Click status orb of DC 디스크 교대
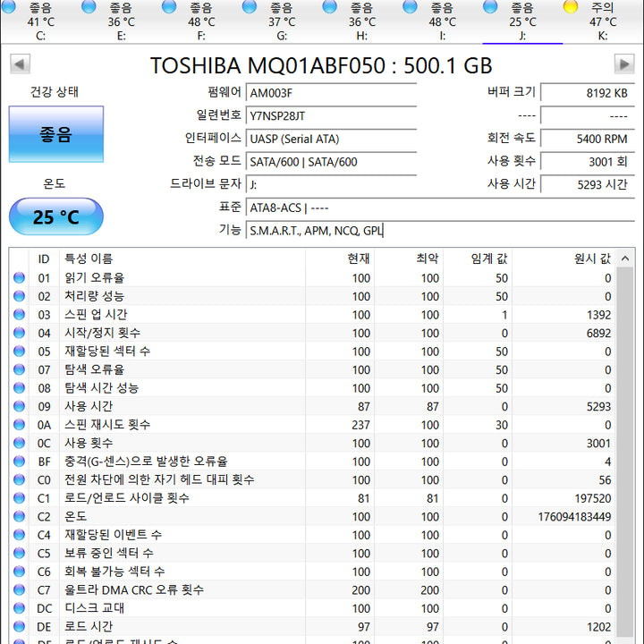Viewport: 644px width, 644px height. 20,608
